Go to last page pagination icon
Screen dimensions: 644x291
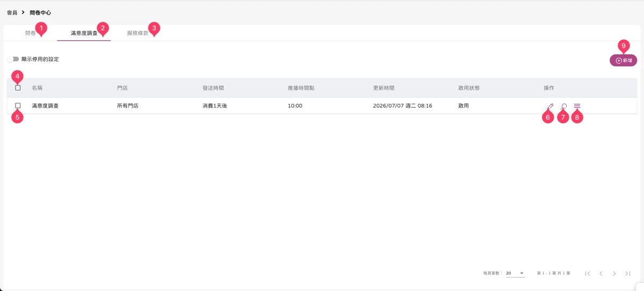[x=628, y=273]
